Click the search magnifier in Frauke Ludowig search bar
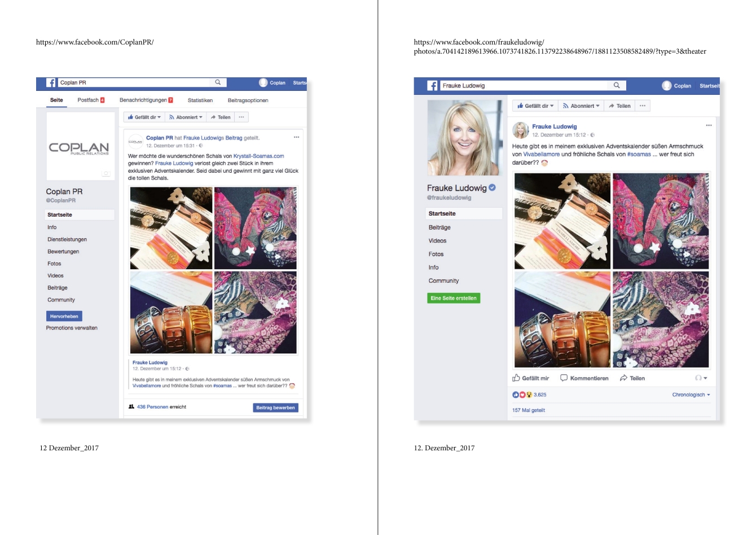 [x=617, y=85]
